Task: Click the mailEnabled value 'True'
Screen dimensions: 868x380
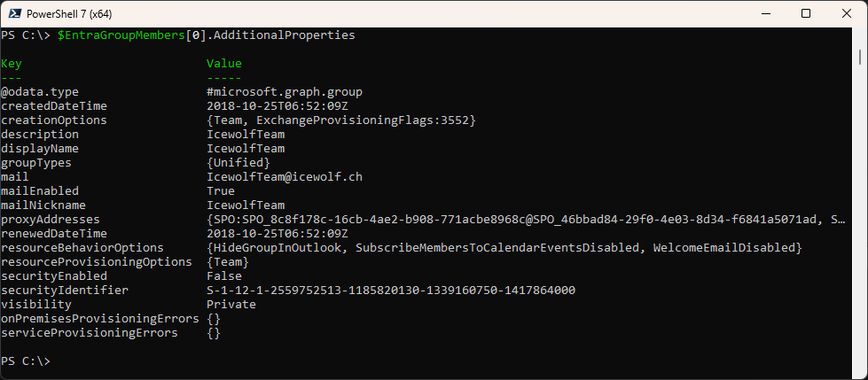Action: click(221, 191)
